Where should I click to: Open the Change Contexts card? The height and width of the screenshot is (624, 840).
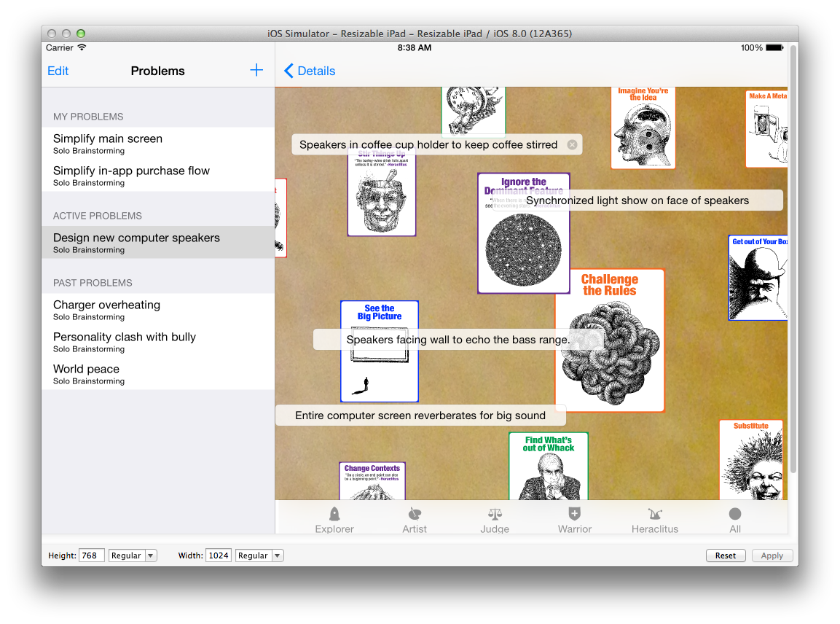pos(372,481)
